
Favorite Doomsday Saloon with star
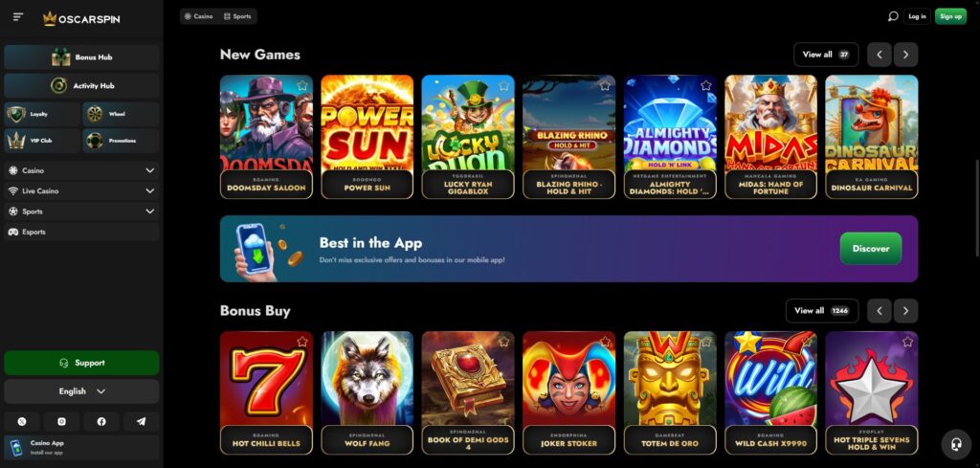click(302, 85)
